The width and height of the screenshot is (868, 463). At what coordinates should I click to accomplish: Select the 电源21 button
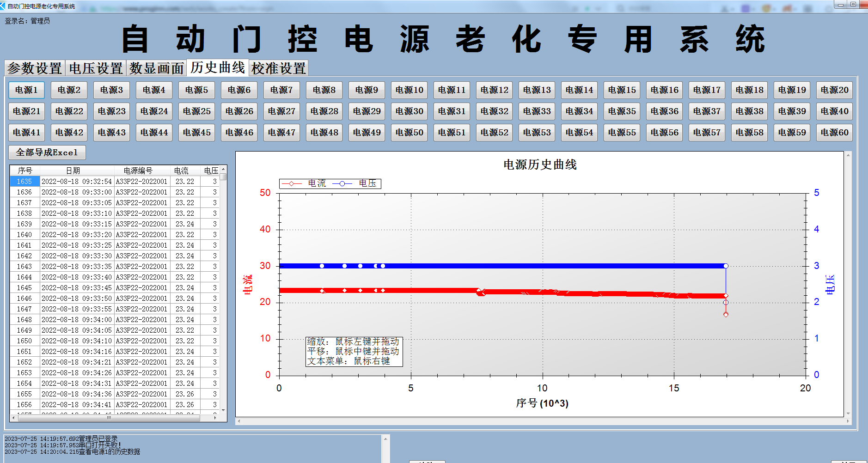point(26,111)
